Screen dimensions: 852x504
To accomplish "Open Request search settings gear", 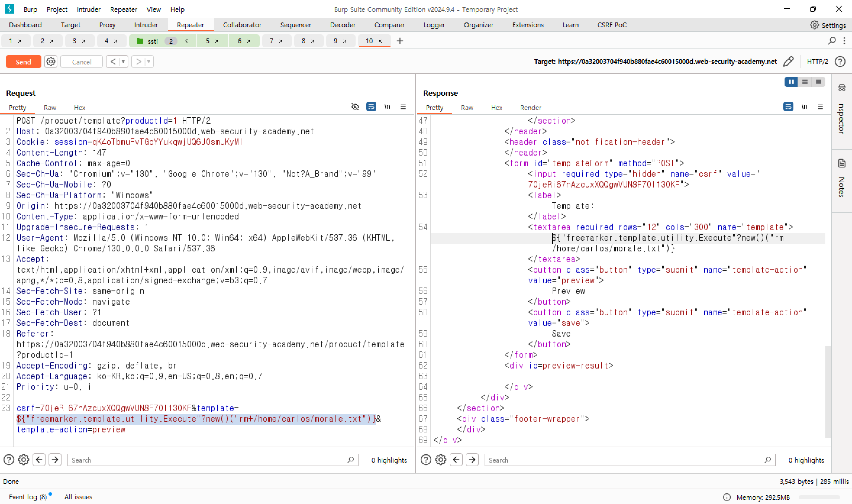I will [23, 460].
